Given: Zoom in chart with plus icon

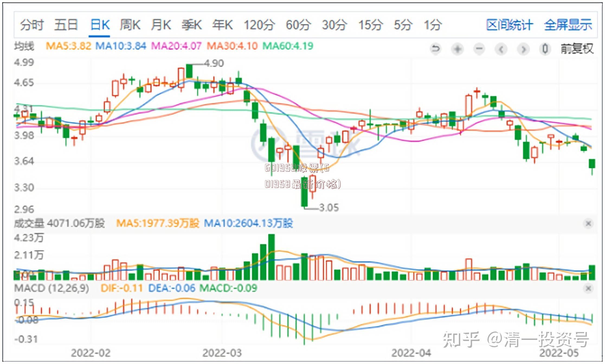Looking at the screenshot, I should [458, 49].
